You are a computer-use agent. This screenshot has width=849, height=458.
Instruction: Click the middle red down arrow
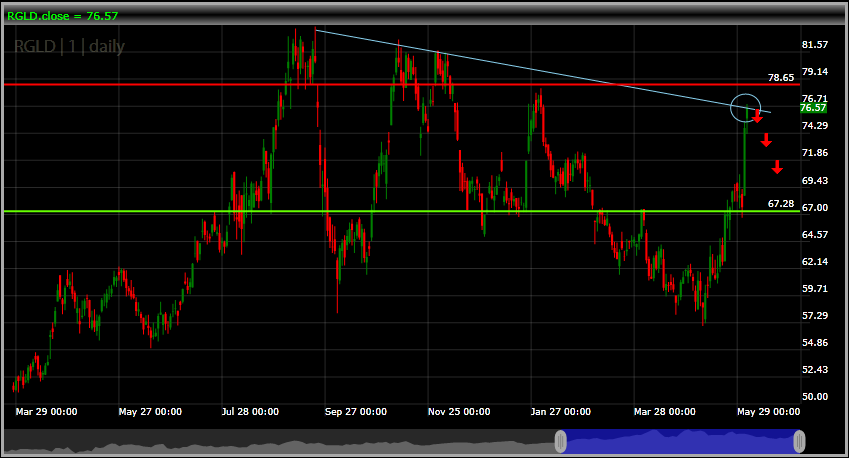(x=767, y=141)
